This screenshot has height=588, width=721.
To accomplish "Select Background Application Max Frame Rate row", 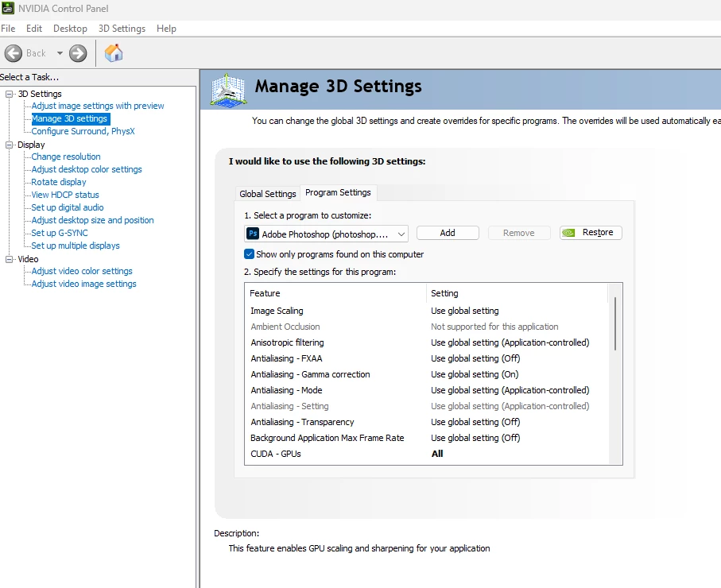I will point(426,438).
